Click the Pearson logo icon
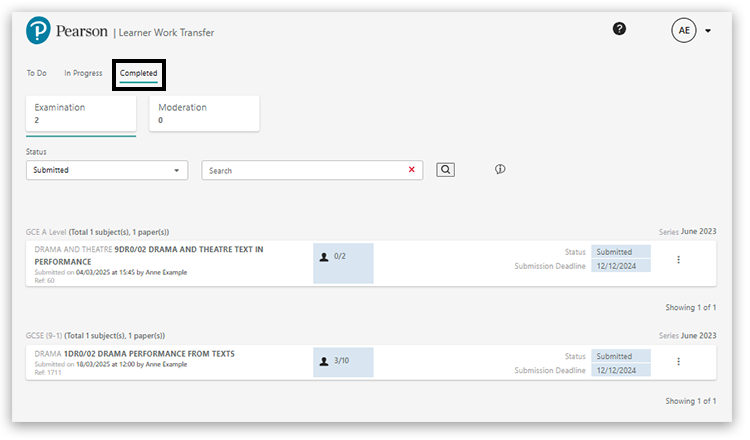The width and height of the screenshot is (750, 440). [38, 31]
